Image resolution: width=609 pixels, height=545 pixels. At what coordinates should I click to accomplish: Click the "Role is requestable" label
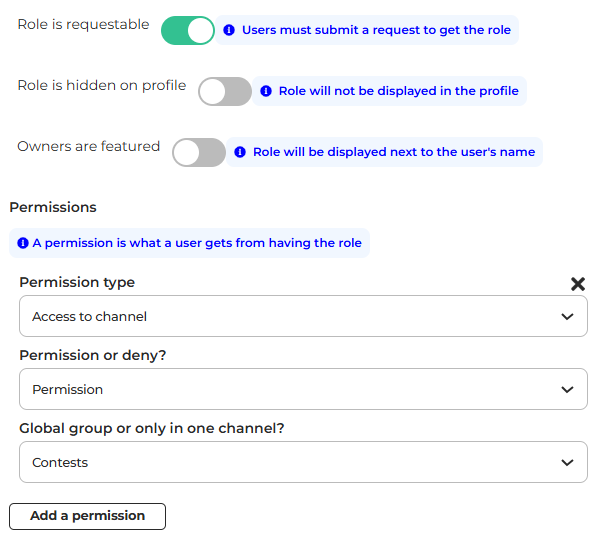point(83,24)
